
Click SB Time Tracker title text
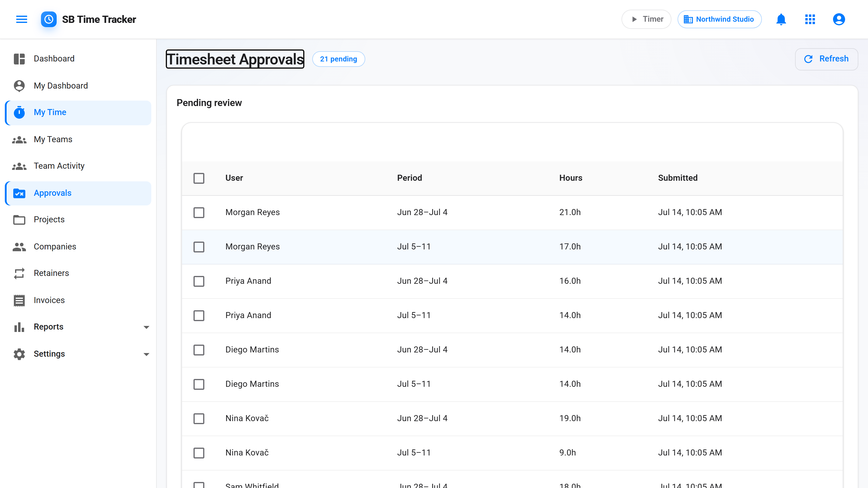tap(99, 19)
